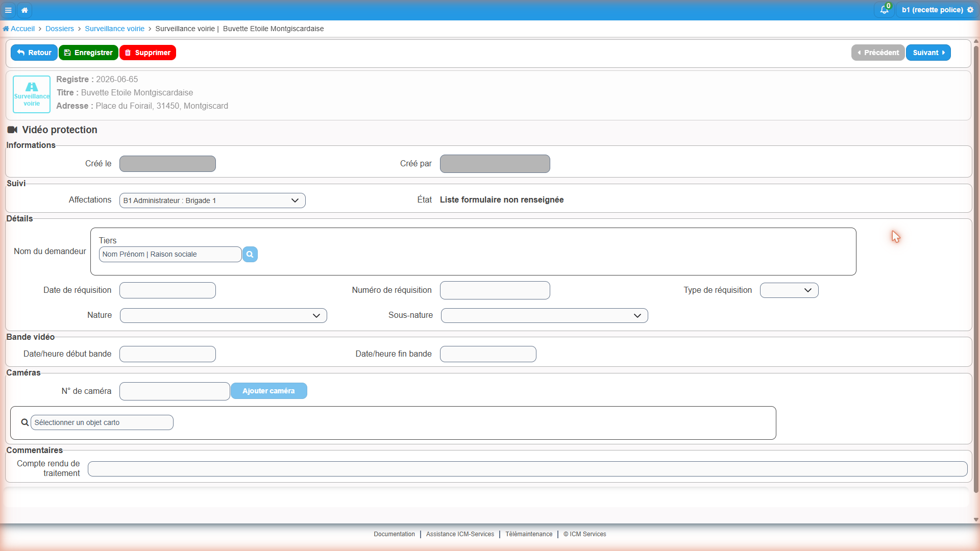This screenshot has height=551, width=980.
Task: Open the © ICM Services link
Action: point(585,534)
